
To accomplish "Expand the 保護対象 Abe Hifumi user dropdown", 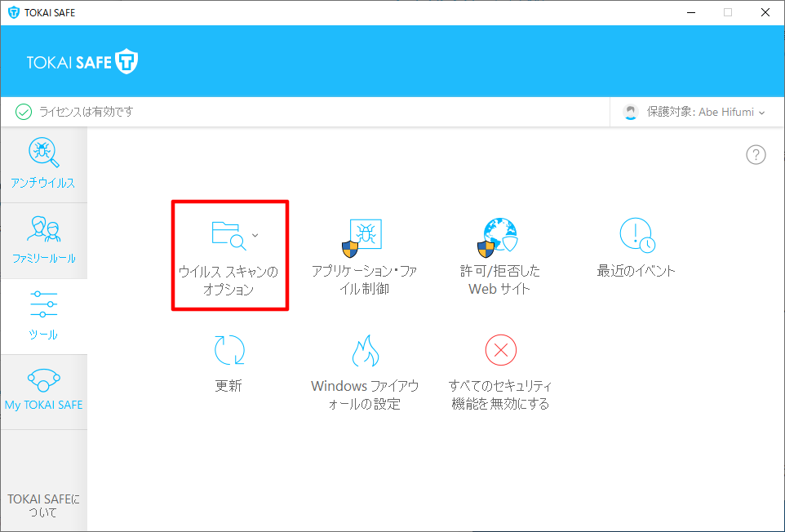I will [761, 113].
